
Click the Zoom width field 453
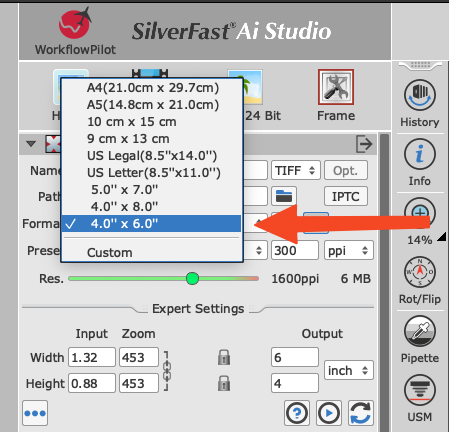point(139,357)
